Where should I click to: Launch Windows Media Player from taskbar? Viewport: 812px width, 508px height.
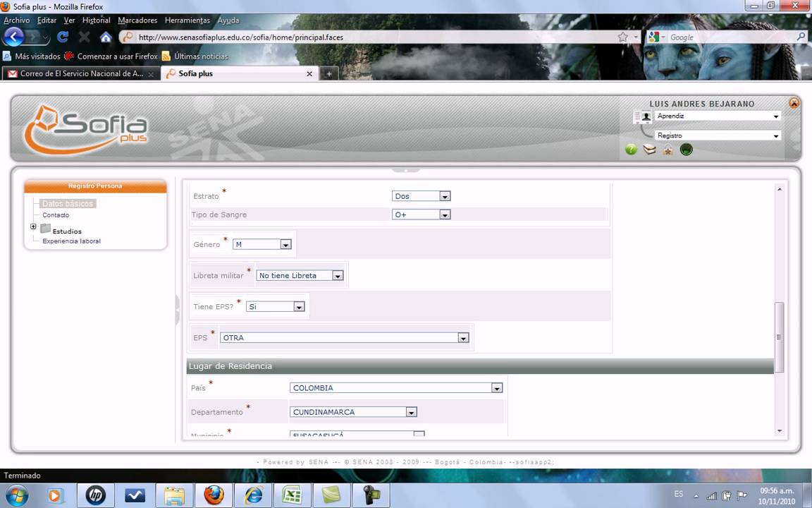[54, 495]
